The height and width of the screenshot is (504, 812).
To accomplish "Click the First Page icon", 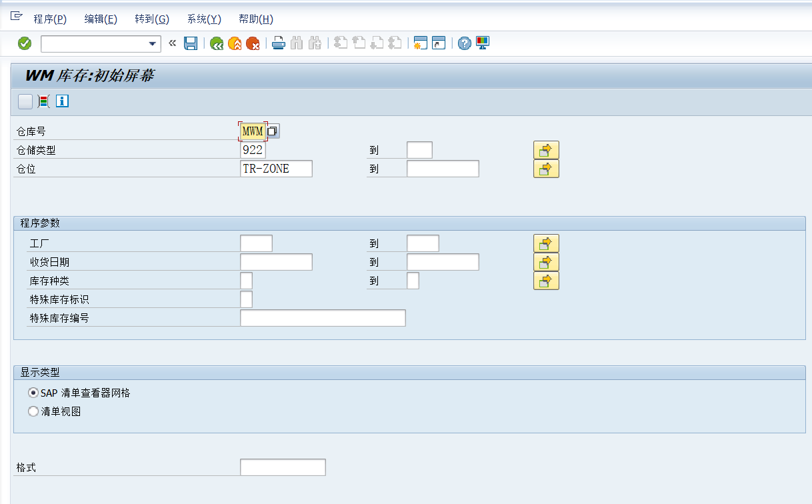I will [341, 43].
